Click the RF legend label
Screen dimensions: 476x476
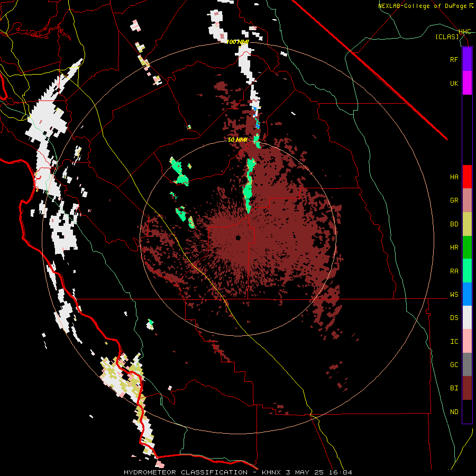[x=454, y=59]
